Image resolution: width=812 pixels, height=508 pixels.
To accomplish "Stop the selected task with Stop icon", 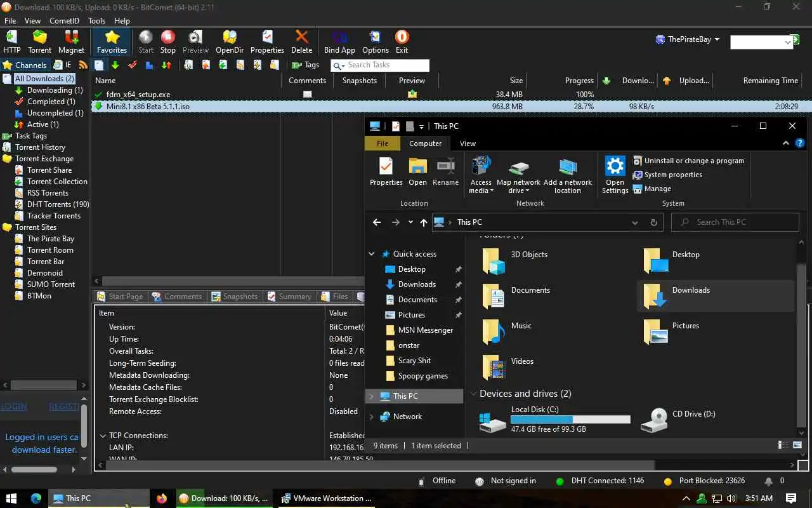I will point(168,42).
